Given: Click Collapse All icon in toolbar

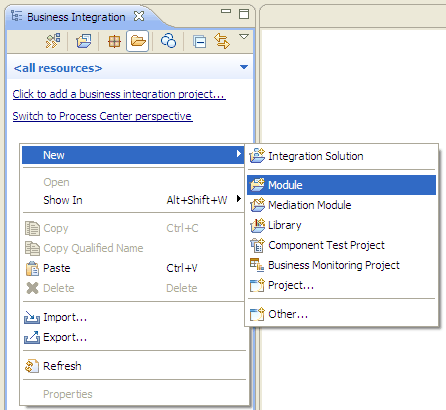Looking at the screenshot, I should (x=199, y=42).
